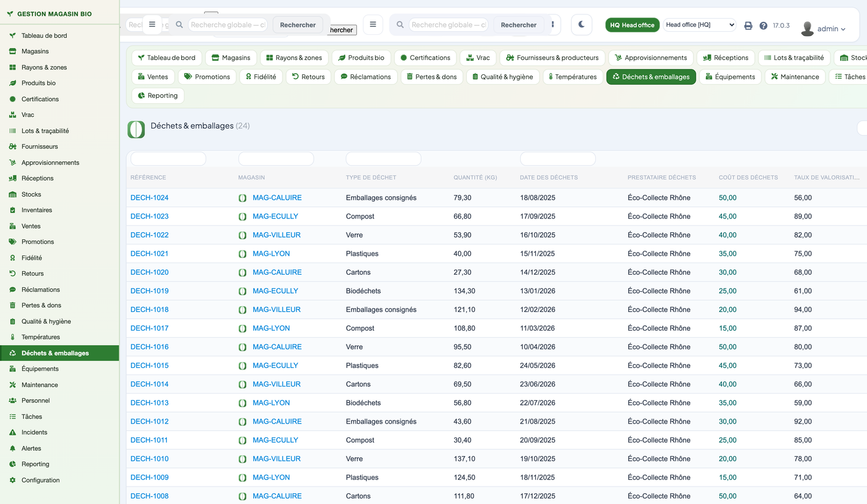Switch to the Produits bio tab
Viewport: 867px width, 504px height.
[x=361, y=58]
